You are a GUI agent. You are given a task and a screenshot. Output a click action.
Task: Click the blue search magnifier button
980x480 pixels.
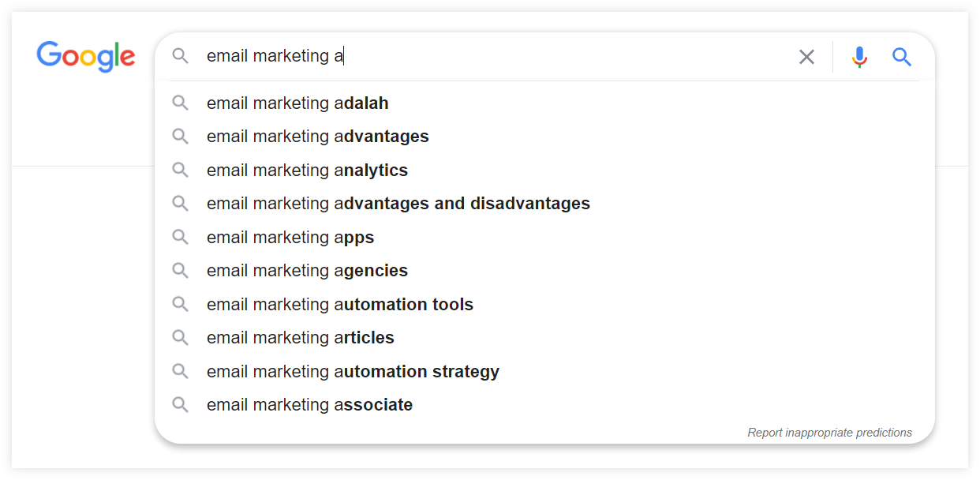point(902,57)
